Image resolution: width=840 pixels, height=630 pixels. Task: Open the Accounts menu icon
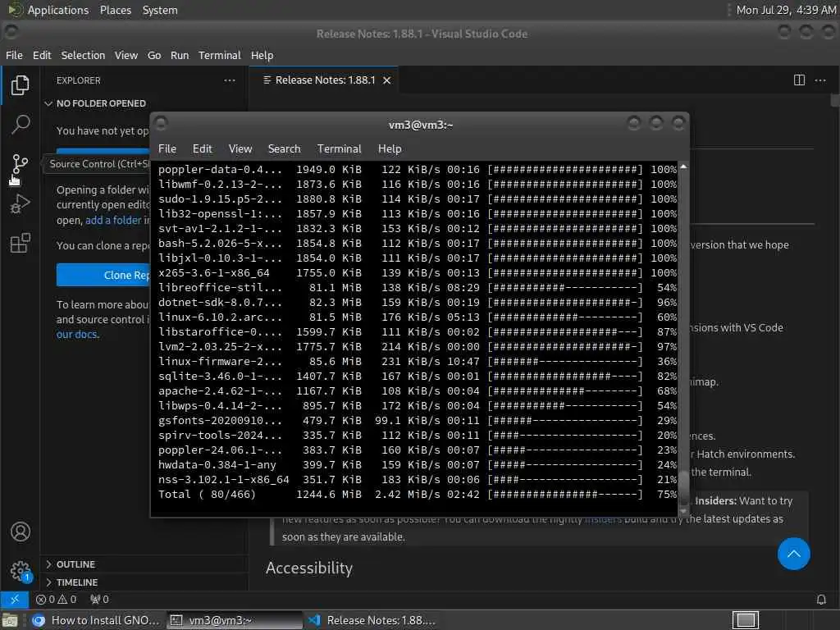pyautogui.click(x=21, y=532)
